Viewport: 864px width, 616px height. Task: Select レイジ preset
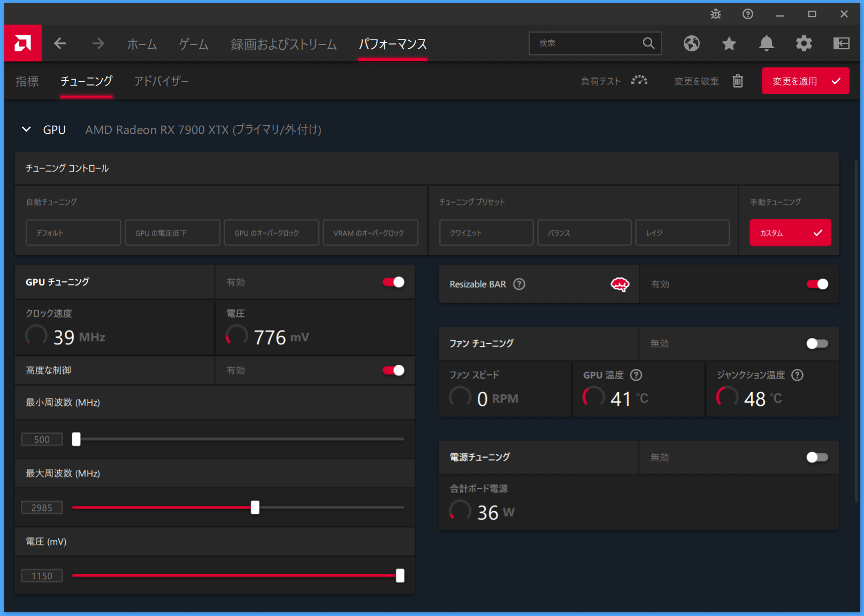point(682,233)
